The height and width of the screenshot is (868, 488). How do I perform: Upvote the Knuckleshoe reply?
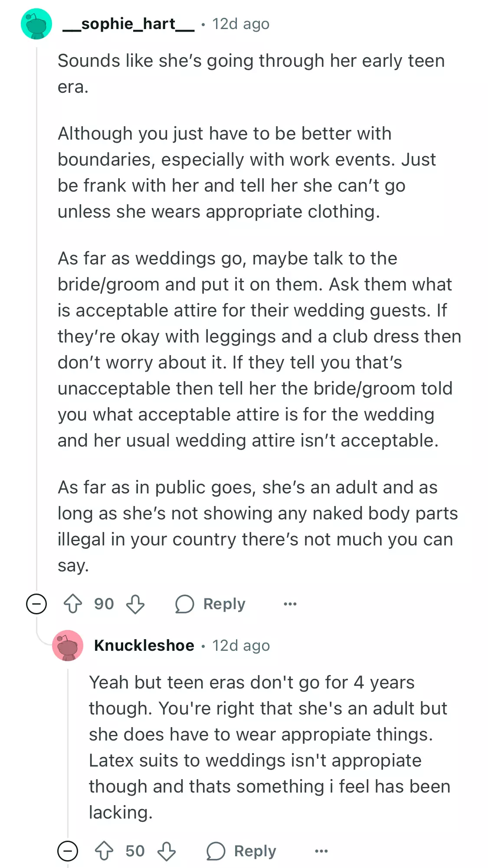click(x=104, y=851)
